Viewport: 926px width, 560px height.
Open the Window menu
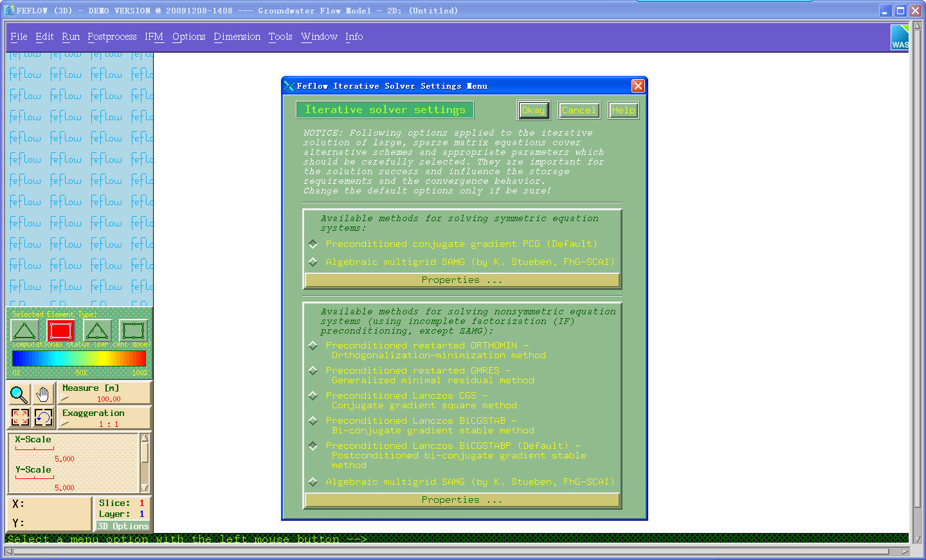(319, 37)
